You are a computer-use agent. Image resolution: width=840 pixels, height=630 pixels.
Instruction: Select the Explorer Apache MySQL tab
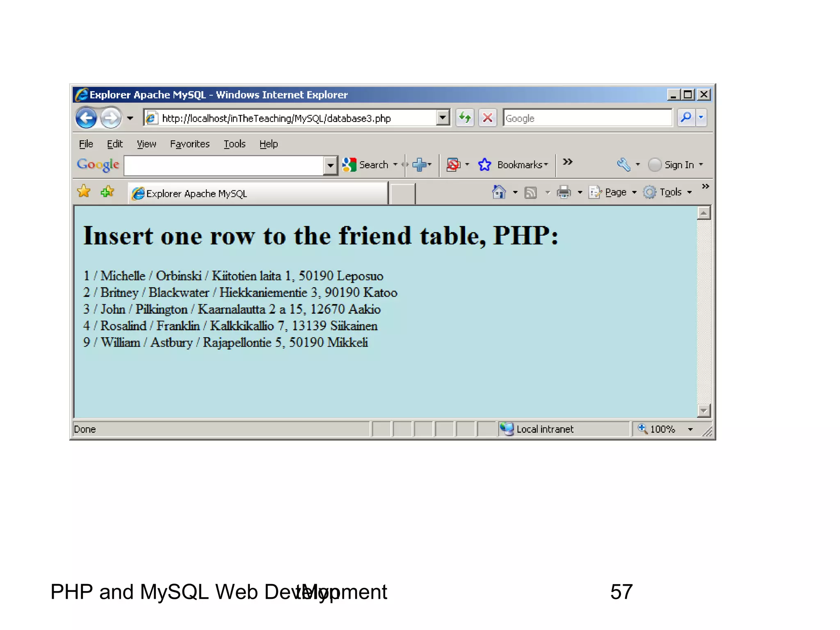click(258, 193)
